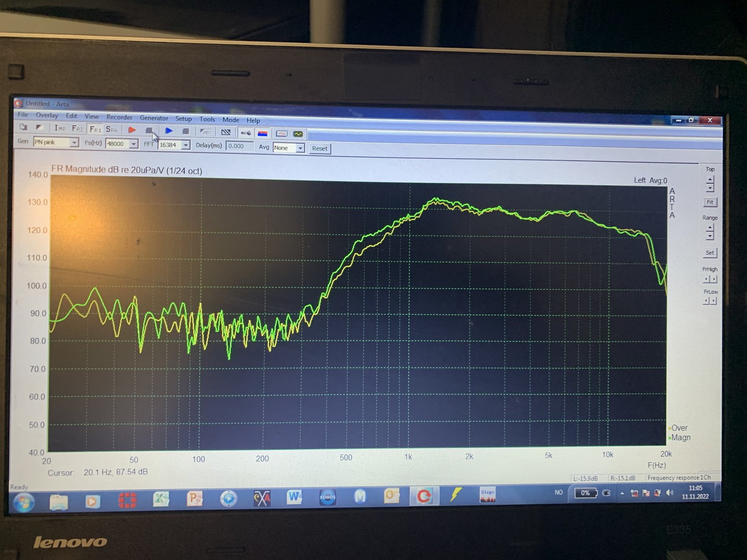Increase Top with the up arrow
Image resolution: width=747 pixels, height=560 pixels.
[x=710, y=179]
